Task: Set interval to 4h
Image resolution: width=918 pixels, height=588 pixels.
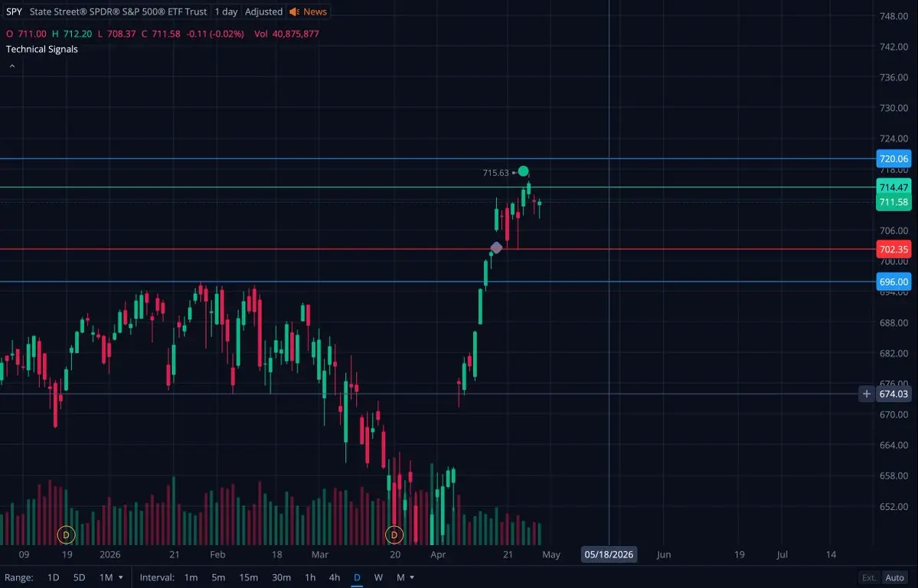Action: (x=335, y=577)
